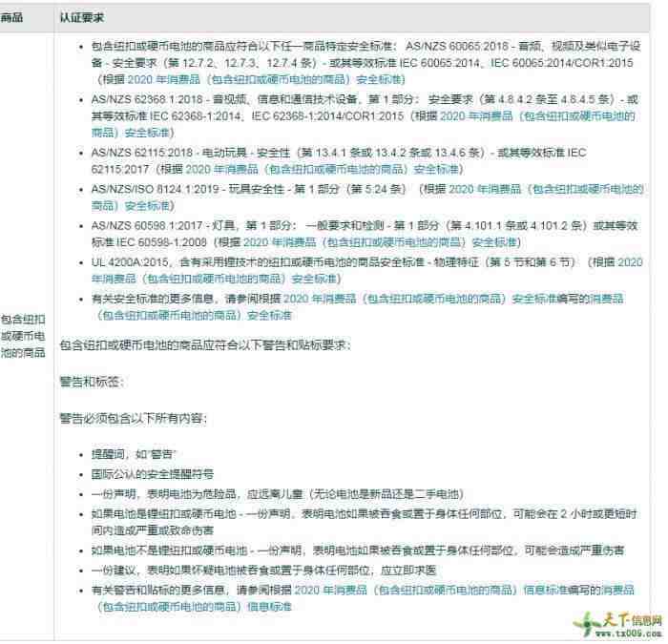Click the bullet 一份声明，表明电池为危险品
The width and height of the screenshot is (668, 644).
(278, 494)
